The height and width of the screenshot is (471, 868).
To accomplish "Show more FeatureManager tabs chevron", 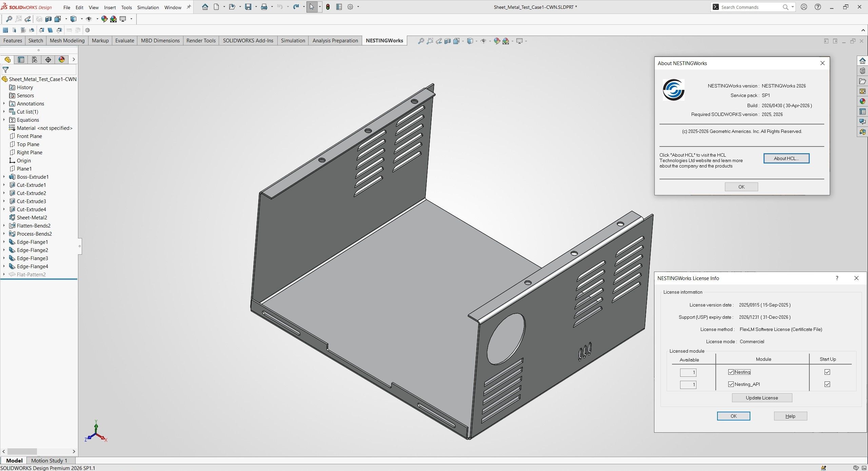I will [x=74, y=60].
